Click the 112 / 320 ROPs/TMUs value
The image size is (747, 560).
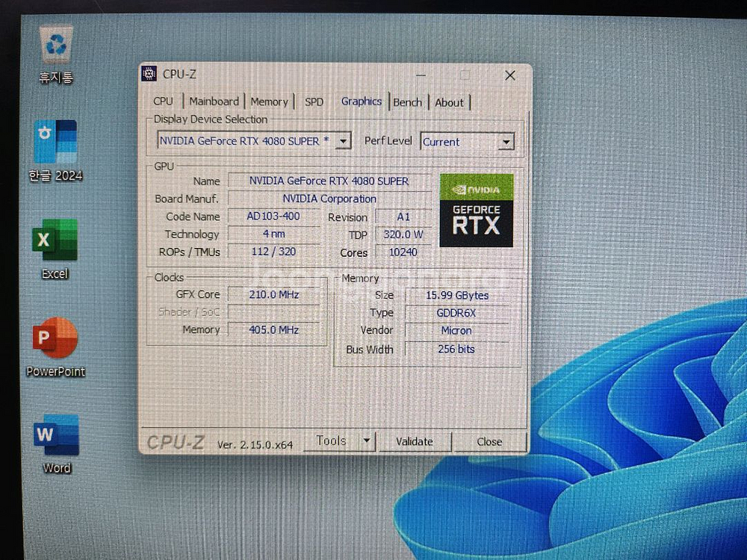(273, 252)
